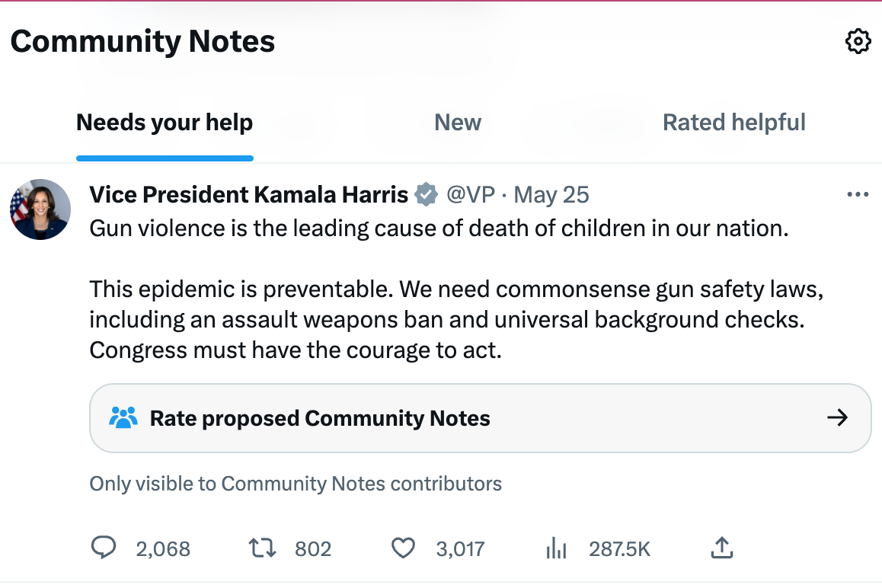Expand tweet options with the ellipsis
This screenshot has width=882, height=588.
(858, 194)
